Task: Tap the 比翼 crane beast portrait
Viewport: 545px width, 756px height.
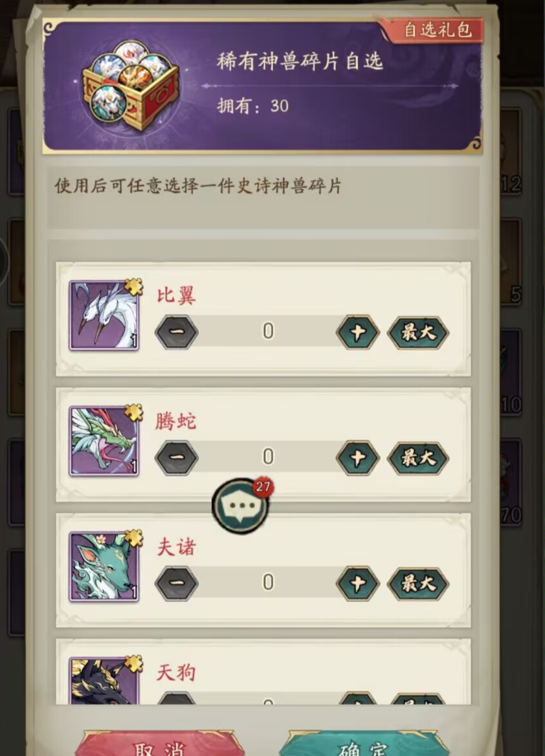Action: (x=104, y=315)
